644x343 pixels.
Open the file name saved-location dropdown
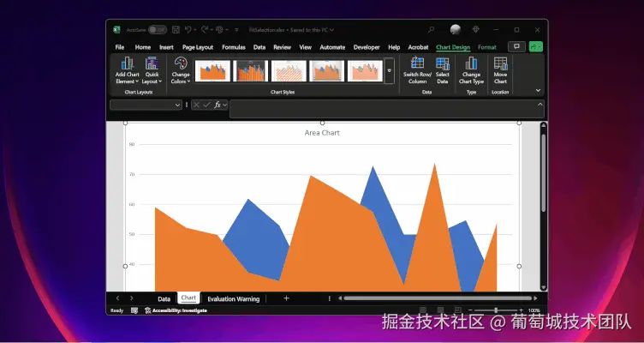pyautogui.click(x=332, y=30)
